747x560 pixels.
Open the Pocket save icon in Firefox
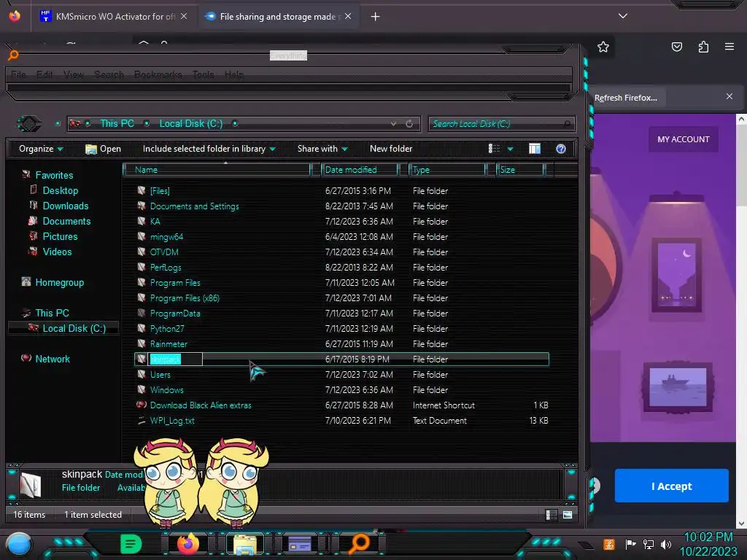(676, 47)
